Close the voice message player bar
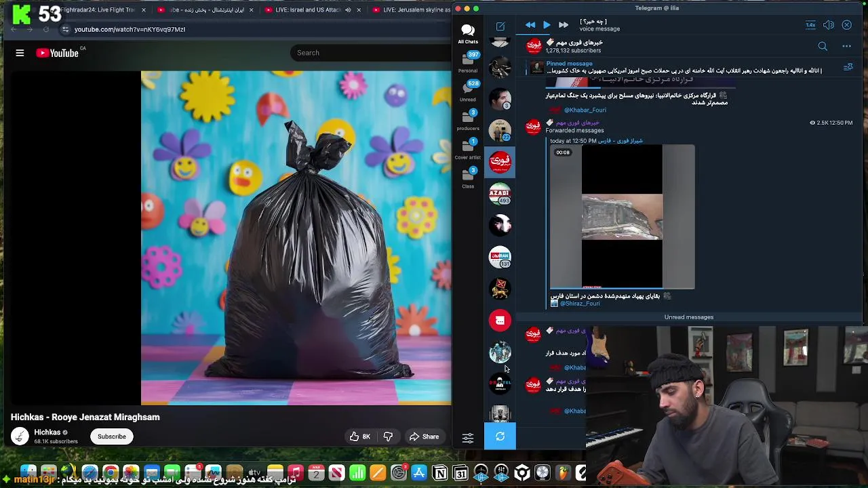The height and width of the screenshot is (488, 868). (x=847, y=25)
